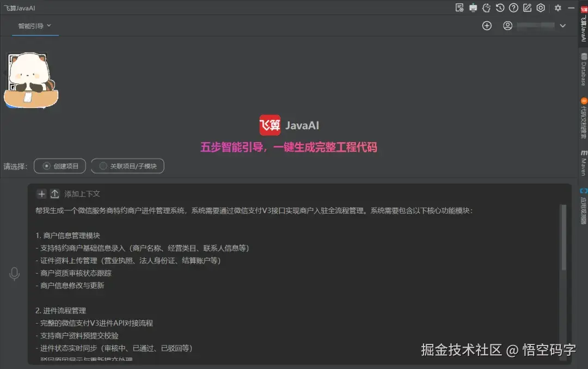The width and height of the screenshot is (588, 369).
Task: Open the hexagon settings icon in toolbar
Action: pos(541,8)
